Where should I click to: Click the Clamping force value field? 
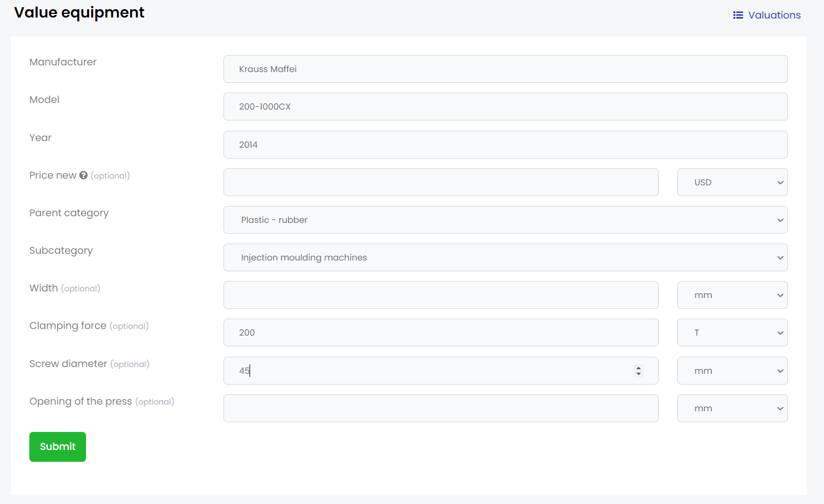[441, 333]
